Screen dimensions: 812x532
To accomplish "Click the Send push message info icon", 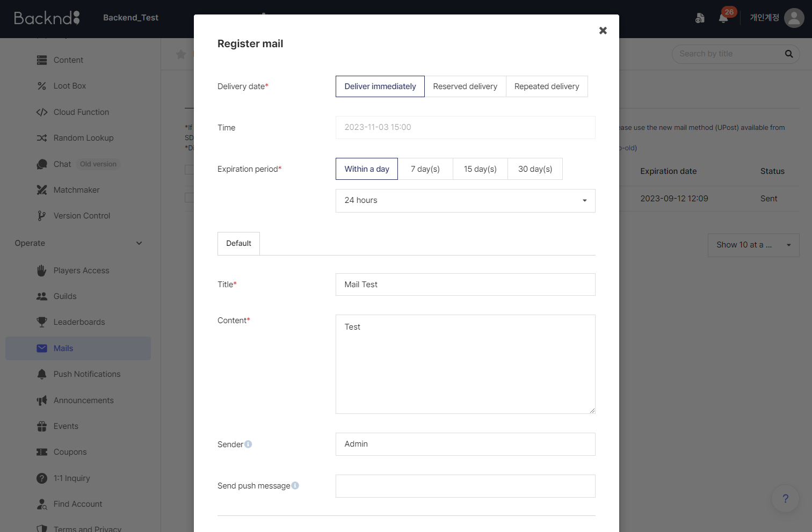I will (295, 485).
